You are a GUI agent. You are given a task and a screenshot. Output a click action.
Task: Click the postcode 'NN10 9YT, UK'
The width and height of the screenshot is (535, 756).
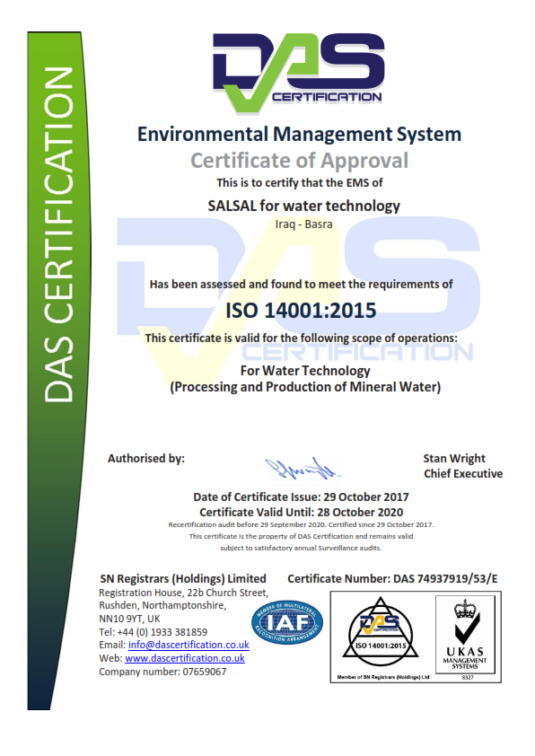click(129, 619)
